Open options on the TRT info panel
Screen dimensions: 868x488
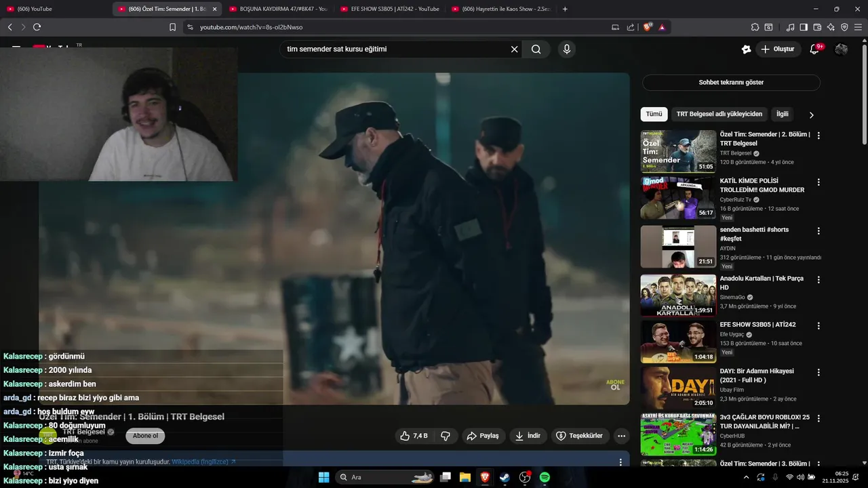(620, 462)
